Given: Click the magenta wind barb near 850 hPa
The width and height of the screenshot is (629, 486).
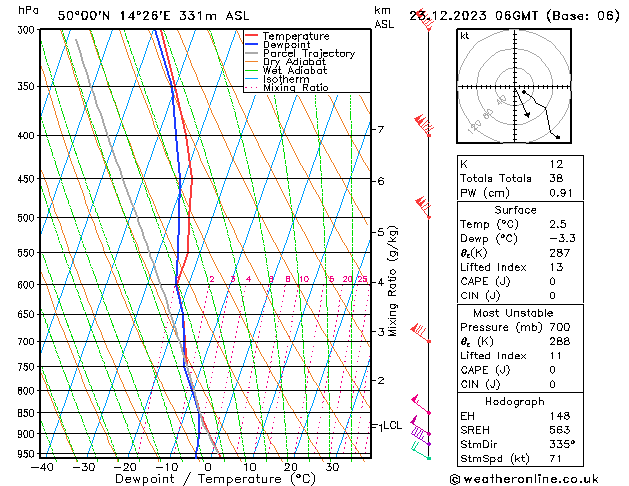Looking at the screenshot, I should [x=421, y=405].
